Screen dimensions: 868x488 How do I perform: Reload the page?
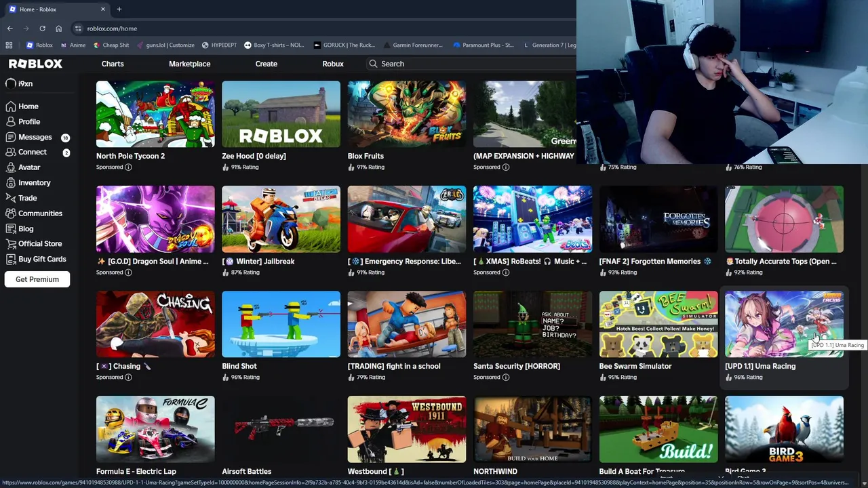[42, 28]
